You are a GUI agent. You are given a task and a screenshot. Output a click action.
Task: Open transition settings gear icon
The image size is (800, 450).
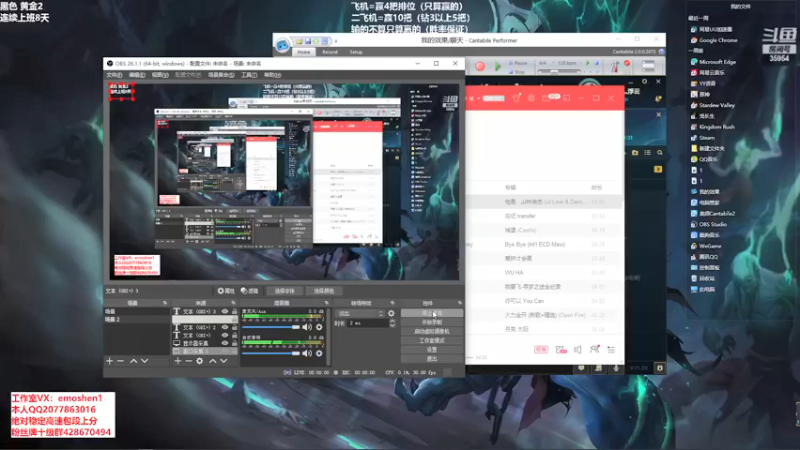pyautogui.click(x=391, y=314)
